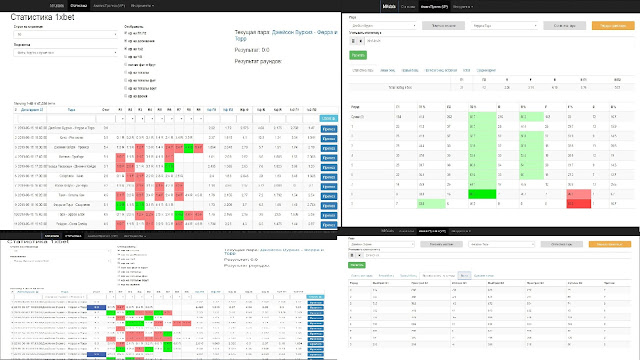Viewport: 640px width, 360px height.
Task: Enable fourth checkbox under Отображать, top-left panel
Action: 126,57
